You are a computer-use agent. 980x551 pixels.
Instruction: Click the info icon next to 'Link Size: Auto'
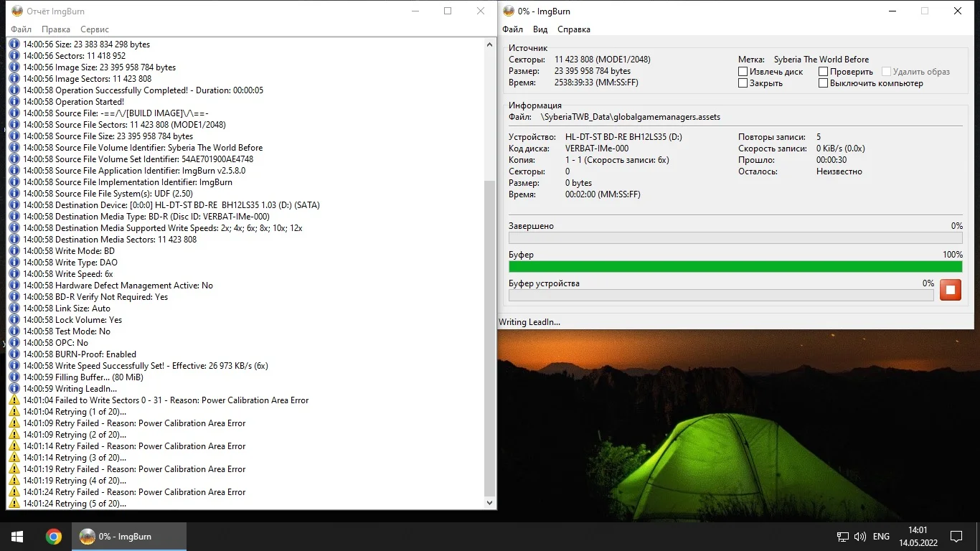click(14, 309)
